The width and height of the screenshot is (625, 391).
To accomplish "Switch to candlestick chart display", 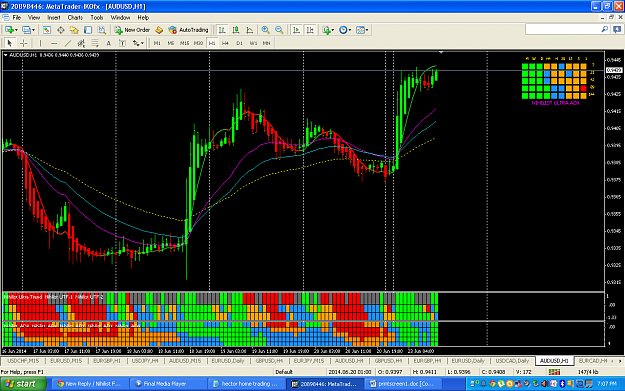I will click(x=236, y=30).
